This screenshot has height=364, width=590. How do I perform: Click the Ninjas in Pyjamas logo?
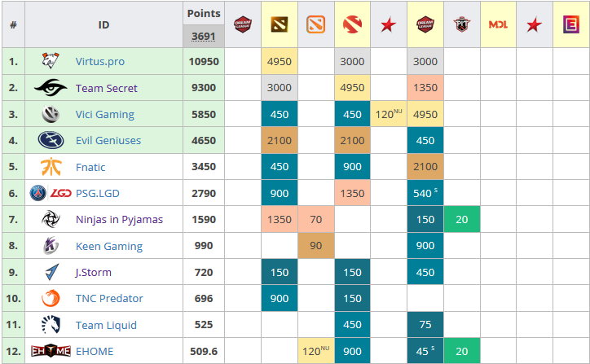click(x=51, y=219)
